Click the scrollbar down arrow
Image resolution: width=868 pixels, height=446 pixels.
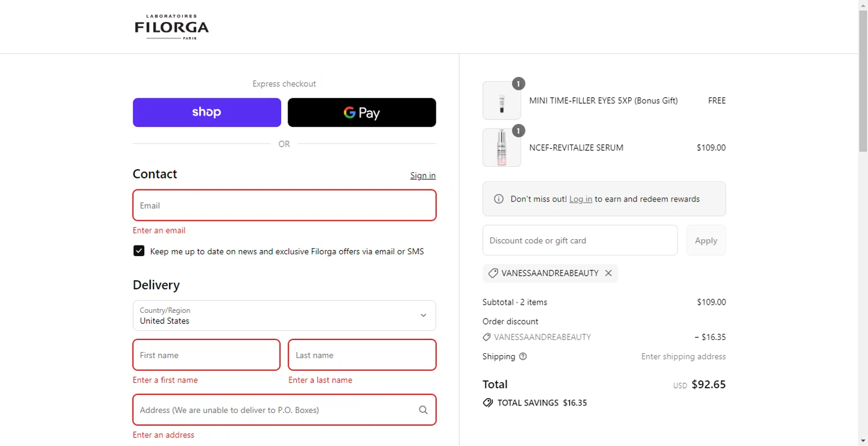(x=863, y=441)
